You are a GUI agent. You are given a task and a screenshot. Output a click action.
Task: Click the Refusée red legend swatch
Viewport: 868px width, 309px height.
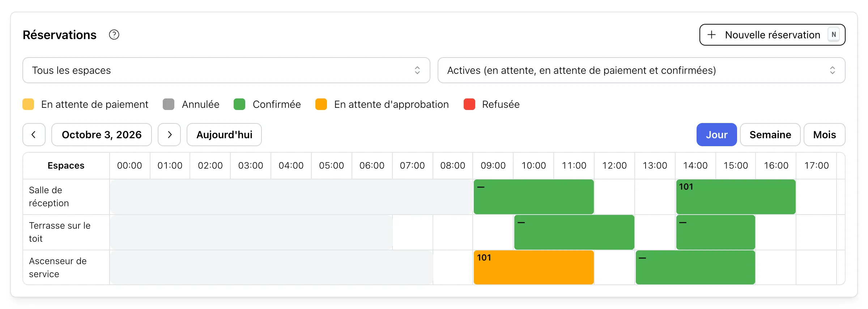pos(469,104)
